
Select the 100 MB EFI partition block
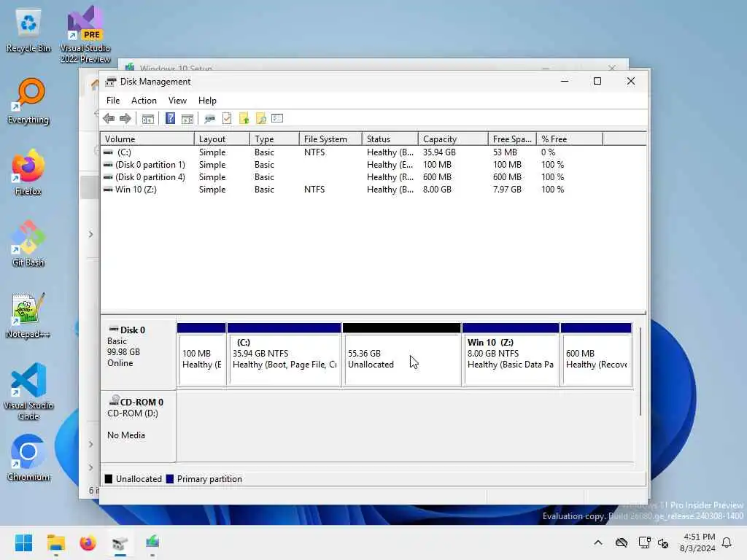click(201, 355)
